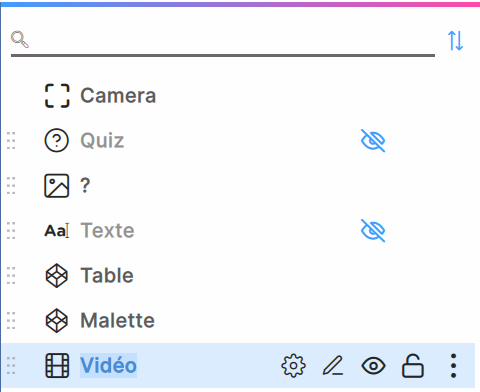480x392 pixels.
Task: Click the Camera frame icon
Action: [57, 96]
